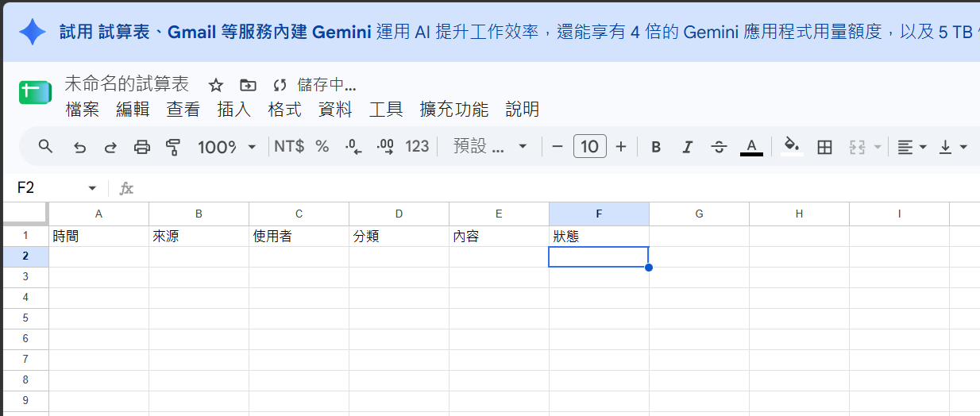
Task: Open the 查看 menu
Action: [183, 110]
